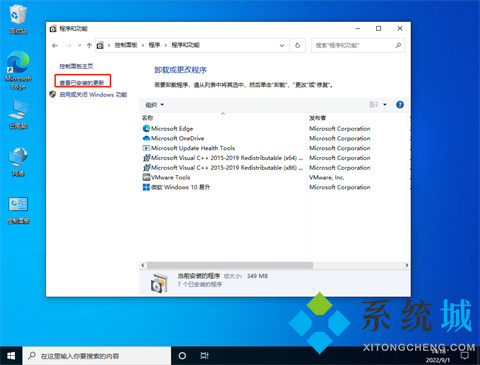Open the Recycle Bin desktop icon

[x=18, y=20]
